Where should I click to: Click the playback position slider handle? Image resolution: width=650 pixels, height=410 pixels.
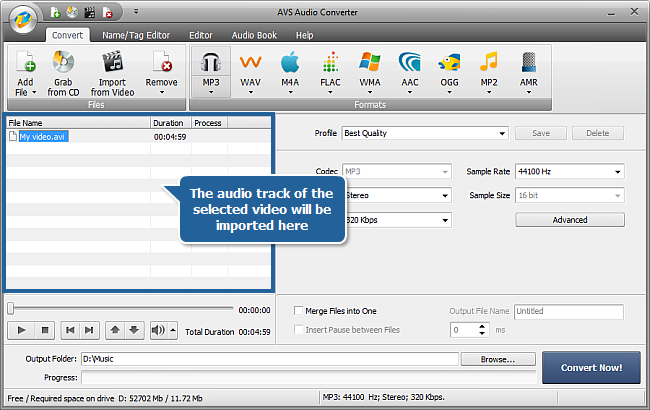10,308
